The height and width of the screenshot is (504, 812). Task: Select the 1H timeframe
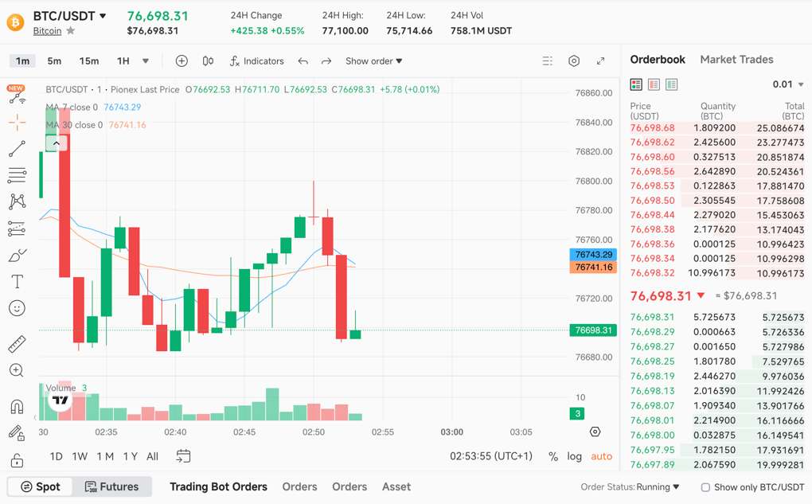click(x=123, y=61)
